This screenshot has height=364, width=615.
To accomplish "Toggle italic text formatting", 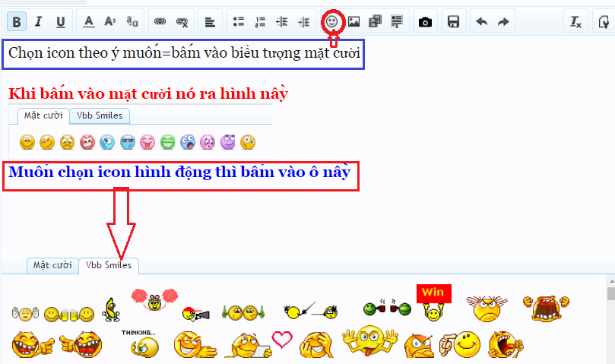I will 39,22.
